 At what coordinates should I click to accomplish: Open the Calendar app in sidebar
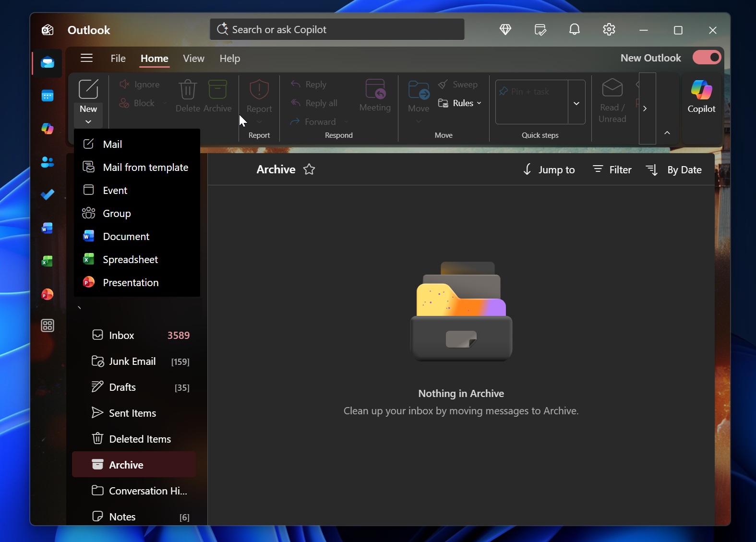48,96
